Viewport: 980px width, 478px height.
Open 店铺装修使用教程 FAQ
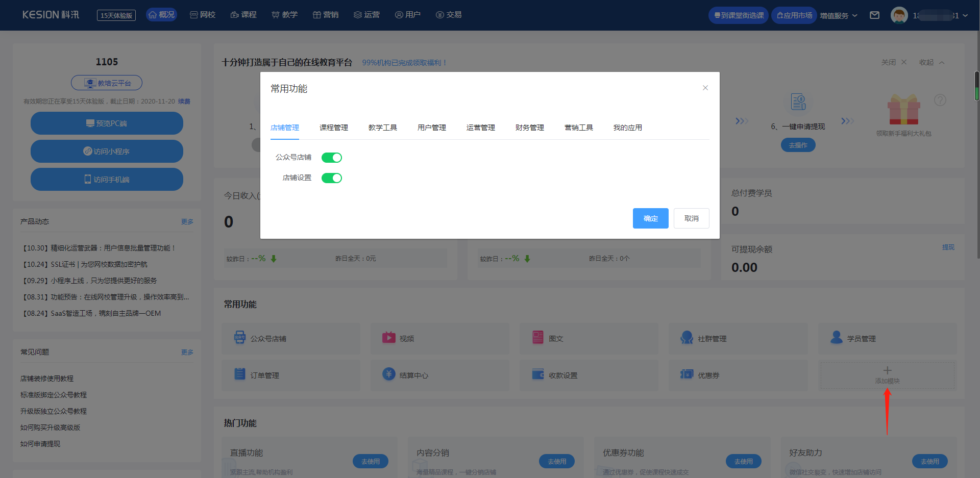tap(47, 379)
